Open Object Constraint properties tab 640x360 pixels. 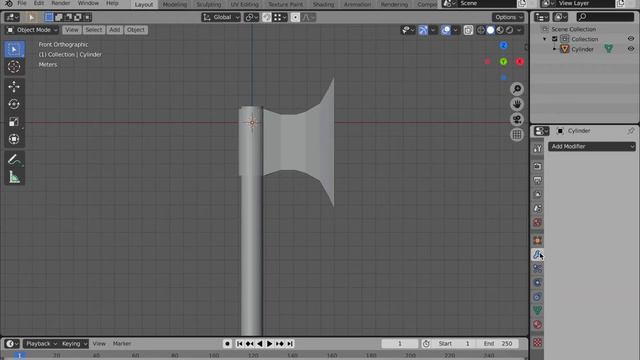click(x=538, y=297)
